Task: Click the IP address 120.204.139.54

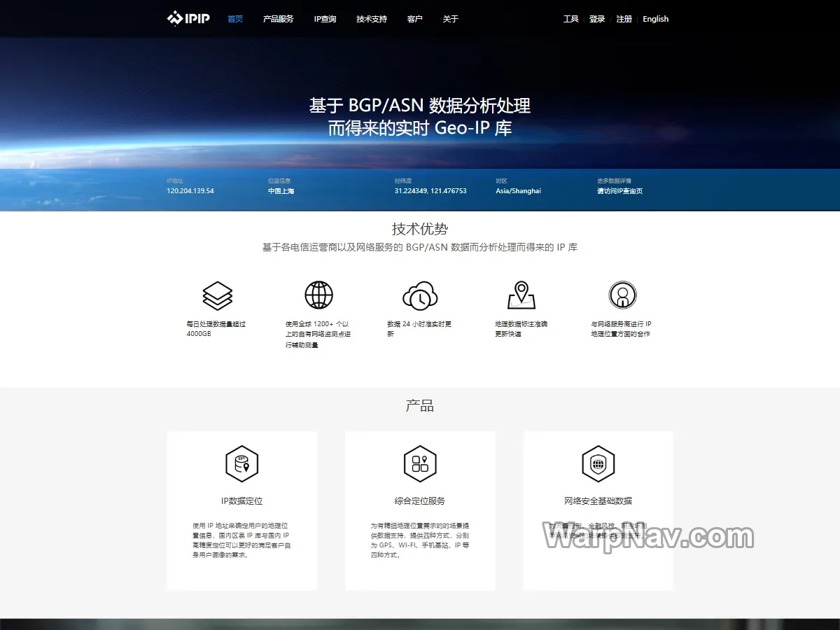Action: (x=190, y=190)
